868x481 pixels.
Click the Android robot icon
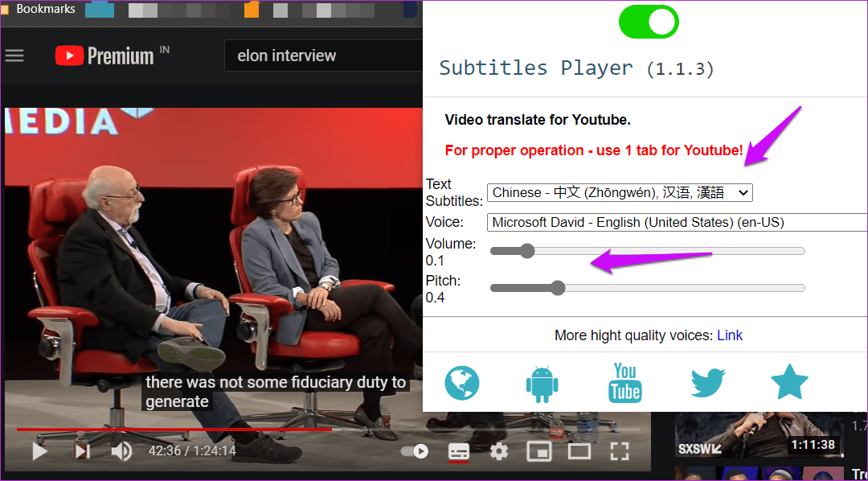coord(542,384)
